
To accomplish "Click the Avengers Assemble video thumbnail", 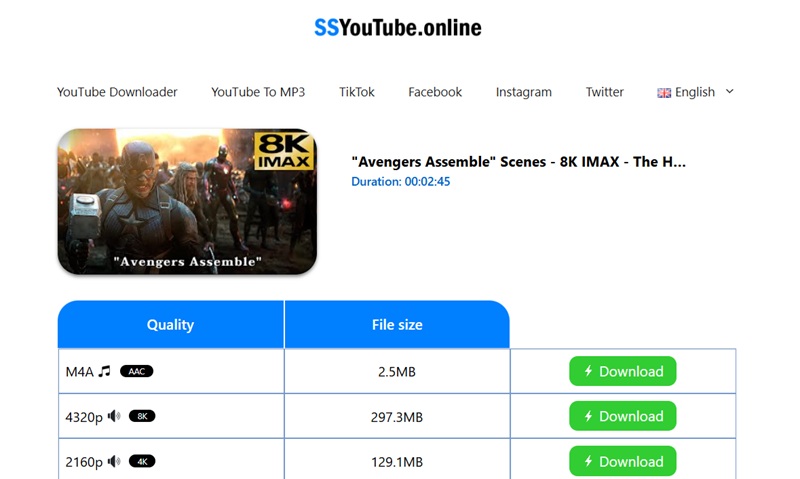I will 187,201.
